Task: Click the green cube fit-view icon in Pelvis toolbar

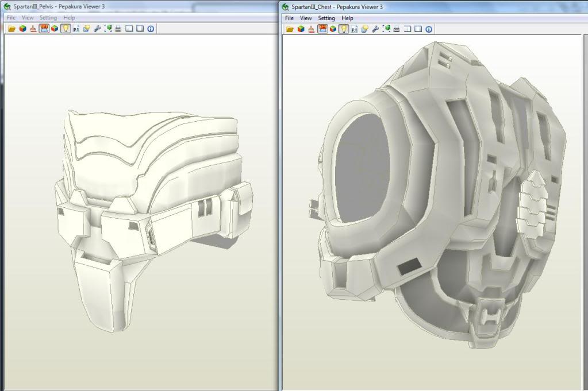Action: [108, 29]
